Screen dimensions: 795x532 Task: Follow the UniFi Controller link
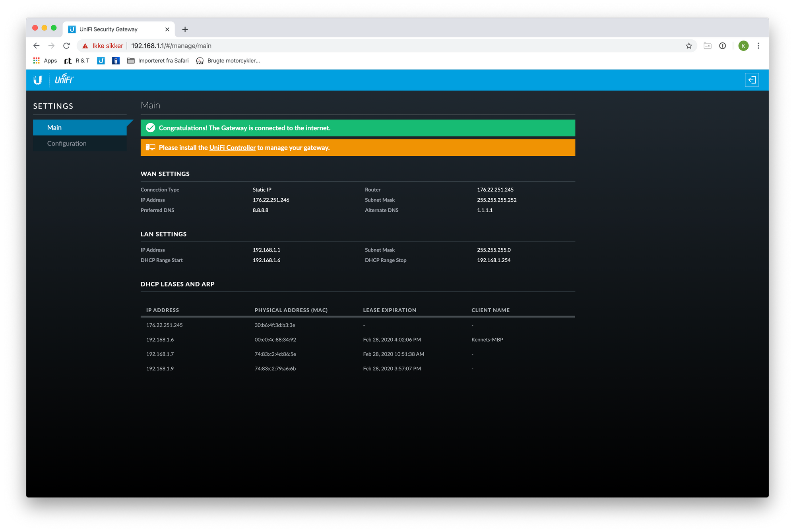[232, 147]
